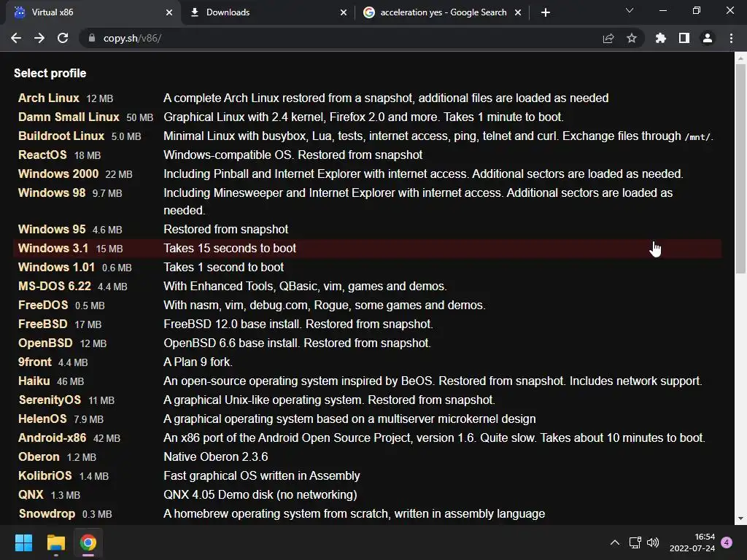
Task: Open a new tab with plus button
Action: (x=546, y=12)
